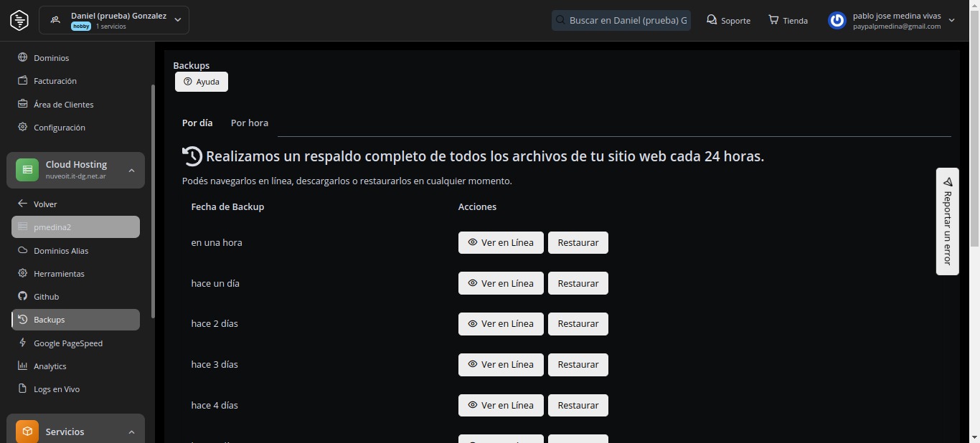
Task: Click the user avatar power icon
Action: (x=837, y=20)
